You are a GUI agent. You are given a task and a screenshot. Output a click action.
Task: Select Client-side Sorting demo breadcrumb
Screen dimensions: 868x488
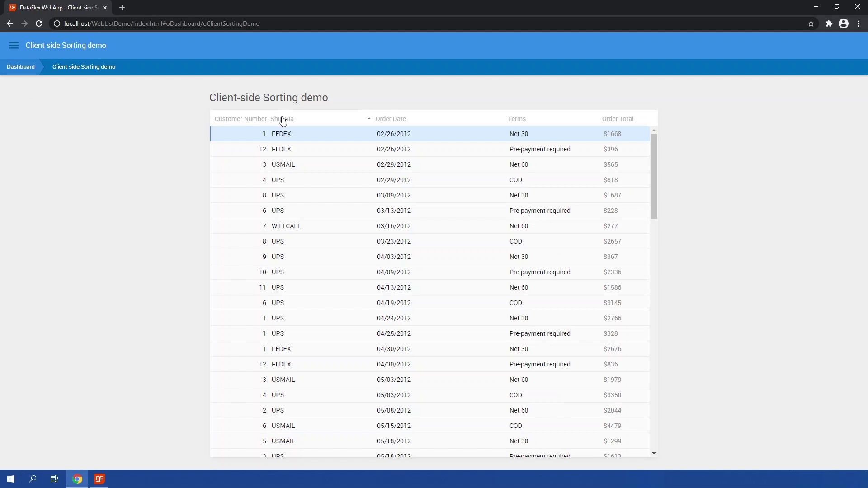[x=84, y=67]
